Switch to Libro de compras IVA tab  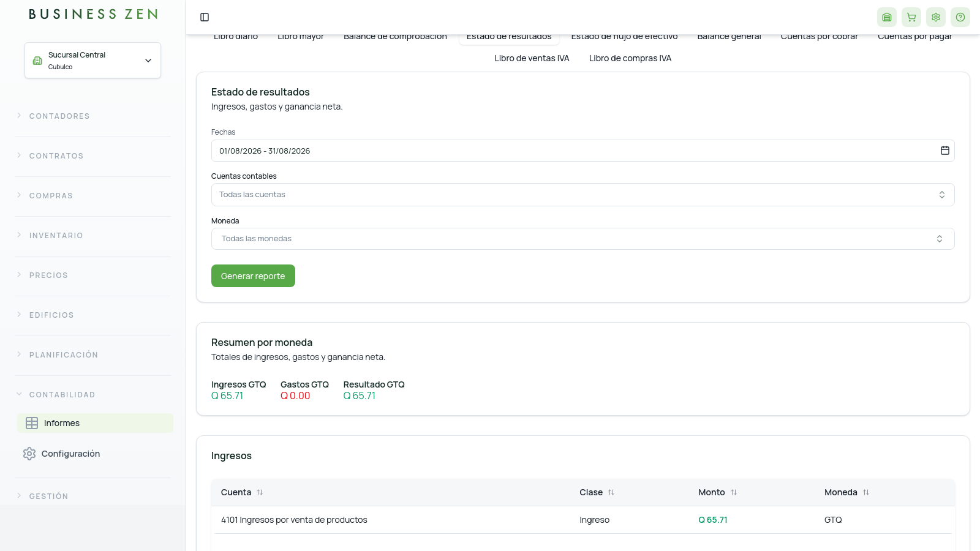(x=630, y=58)
